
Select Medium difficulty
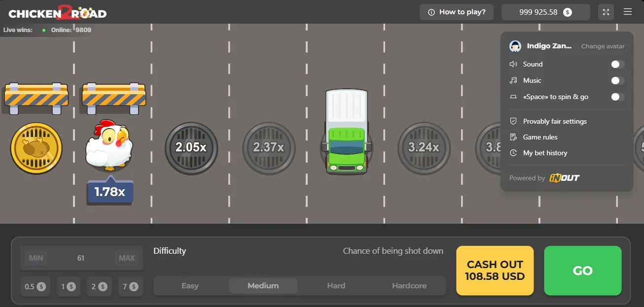(x=263, y=286)
